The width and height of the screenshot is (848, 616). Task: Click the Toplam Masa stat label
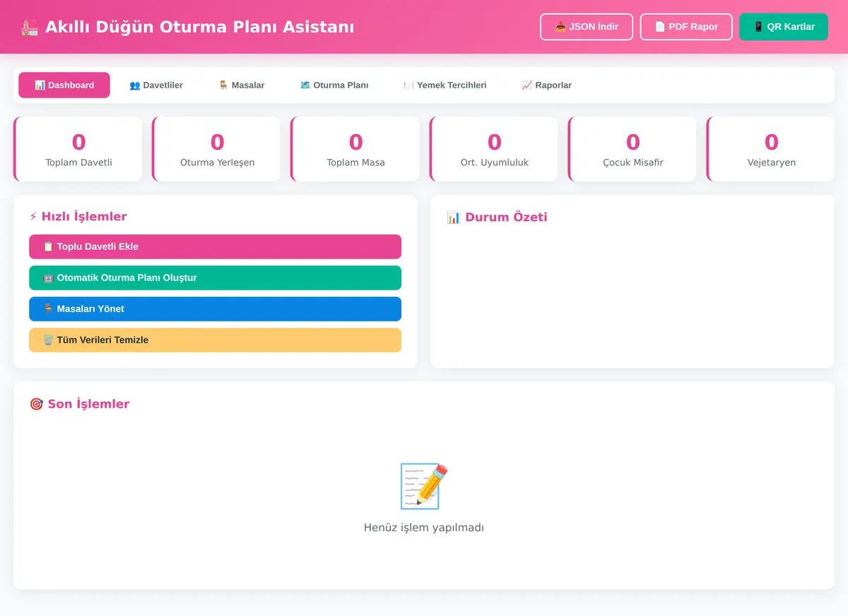point(356,162)
